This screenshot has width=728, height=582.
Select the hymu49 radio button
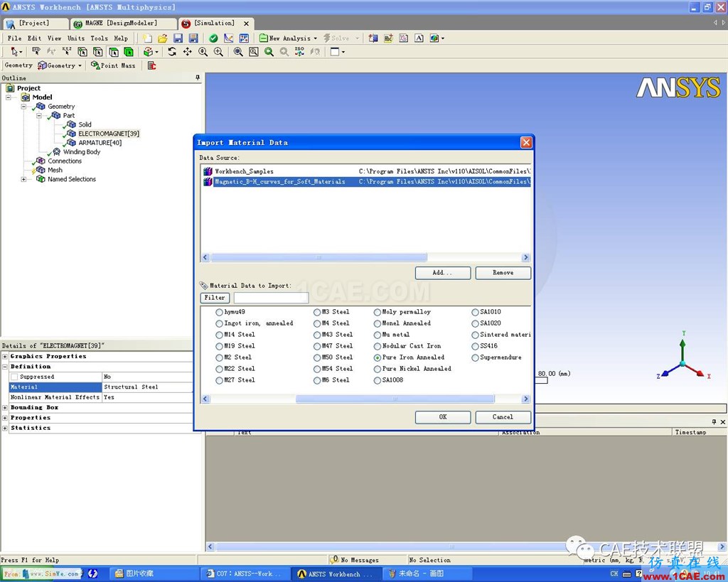point(219,313)
